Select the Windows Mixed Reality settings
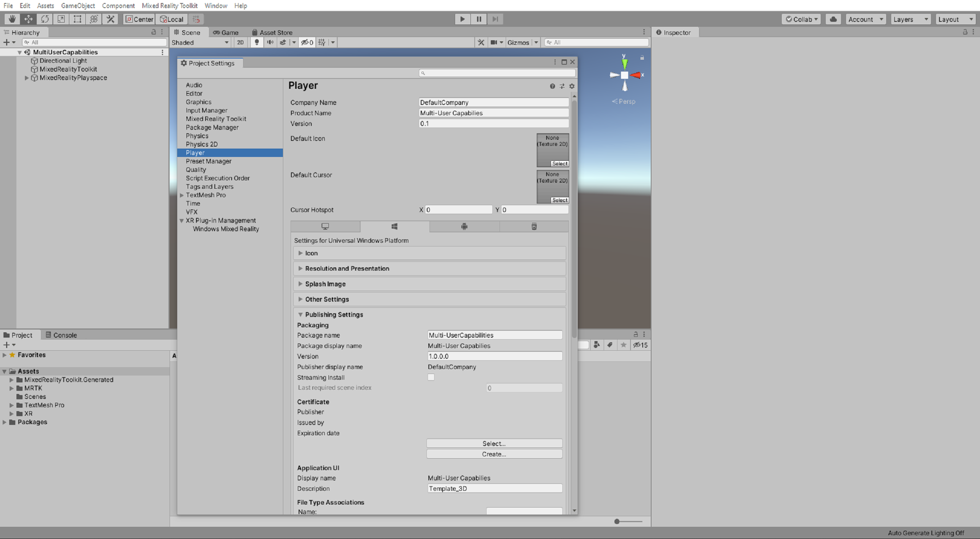 pos(225,228)
